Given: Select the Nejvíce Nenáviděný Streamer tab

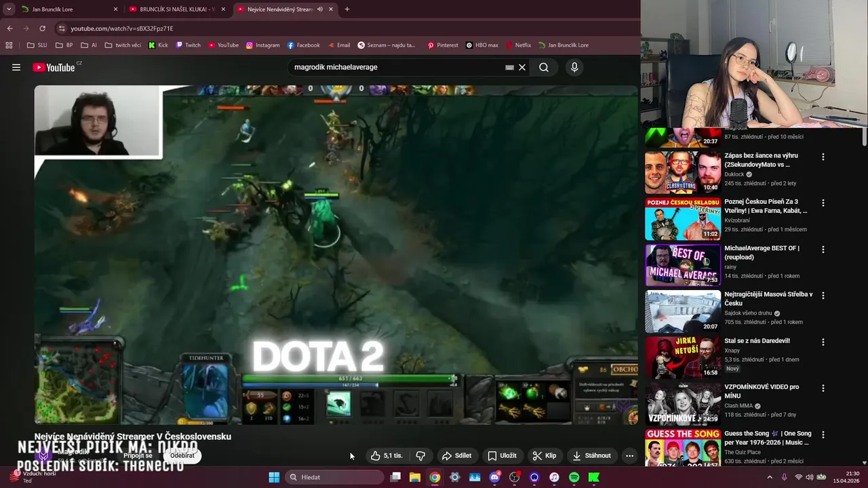Looking at the screenshot, I should coord(285,9).
